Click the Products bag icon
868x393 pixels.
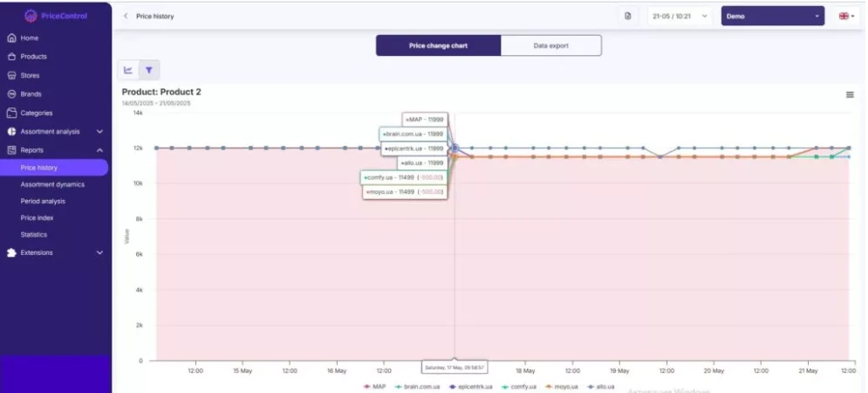11,57
